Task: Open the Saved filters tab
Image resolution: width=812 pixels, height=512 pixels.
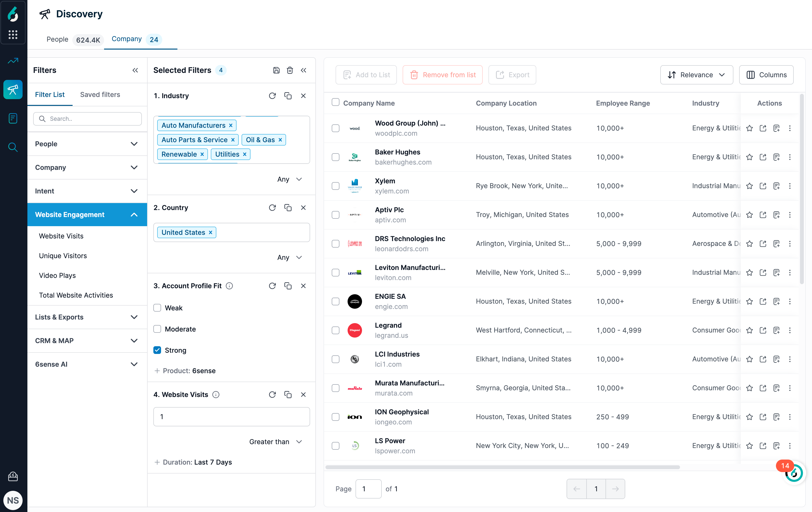Action: pyautogui.click(x=100, y=95)
